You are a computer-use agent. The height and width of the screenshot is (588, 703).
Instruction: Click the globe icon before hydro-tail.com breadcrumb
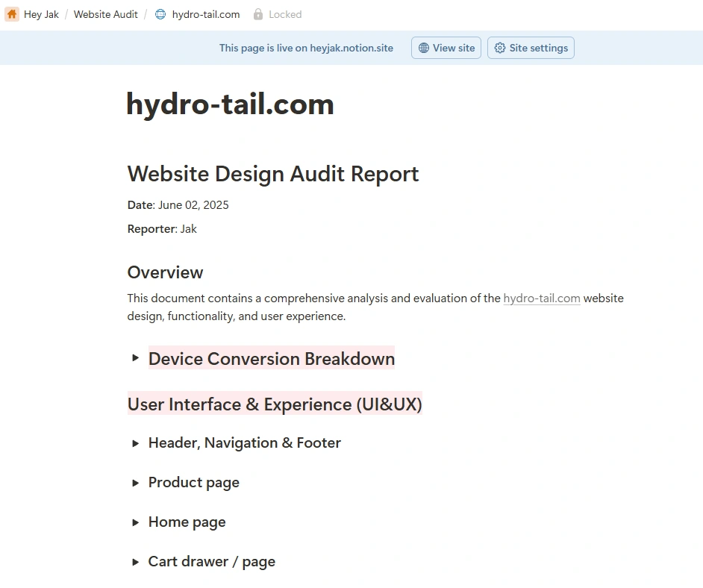pyautogui.click(x=160, y=14)
